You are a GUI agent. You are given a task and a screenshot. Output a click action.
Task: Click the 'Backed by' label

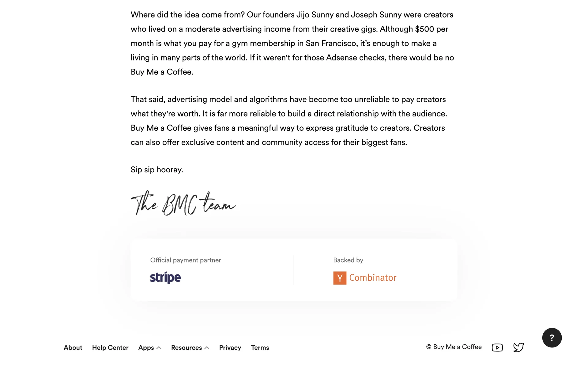(x=348, y=260)
